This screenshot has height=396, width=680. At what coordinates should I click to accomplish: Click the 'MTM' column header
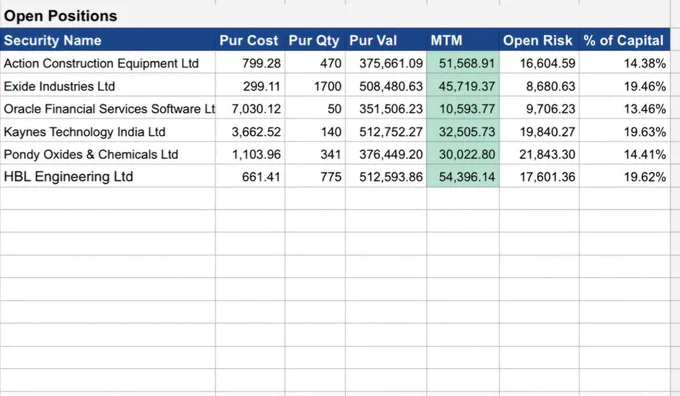click(x=463, y=40)
